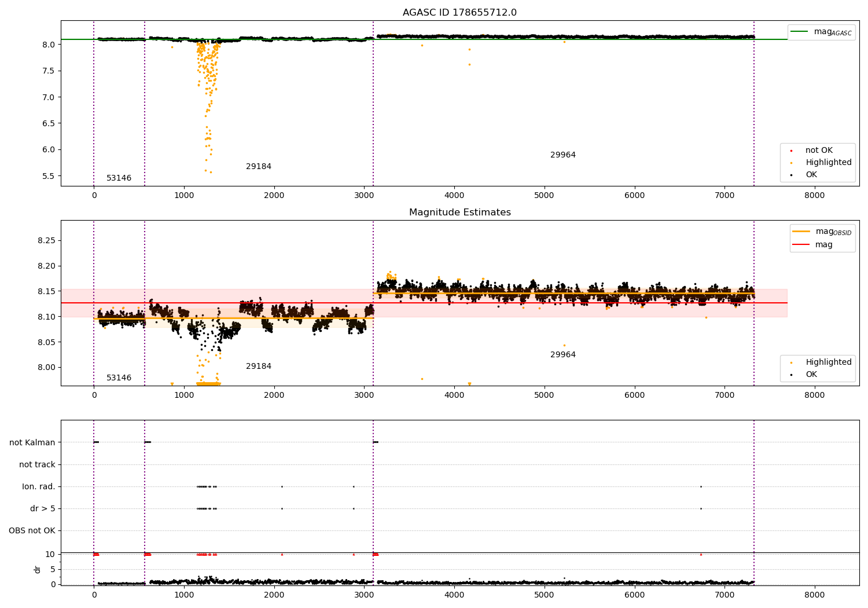The image size is (868, 608).
Task: Click the rotated 'dr' y-axis label
Action: point(38,569)
